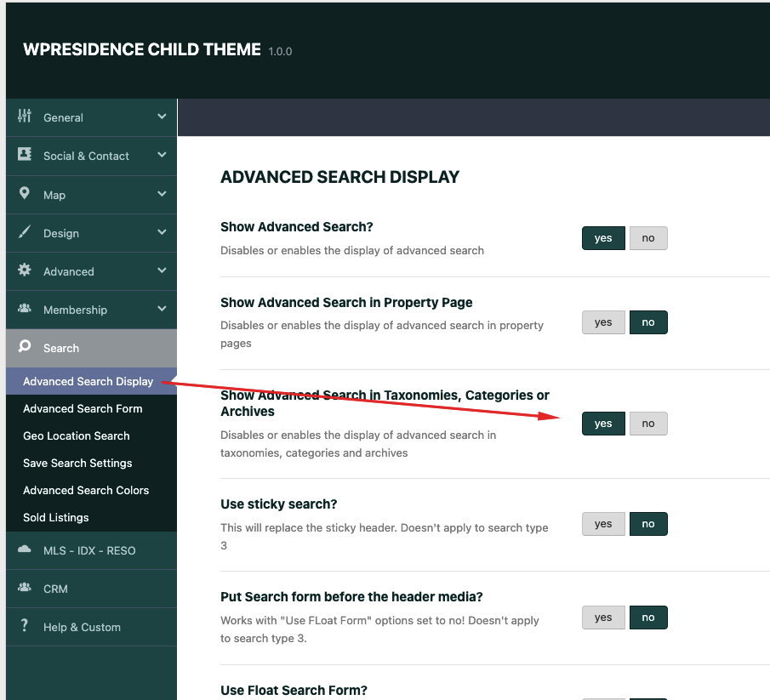Enable Use sticky search with yes

click(603, 524)
